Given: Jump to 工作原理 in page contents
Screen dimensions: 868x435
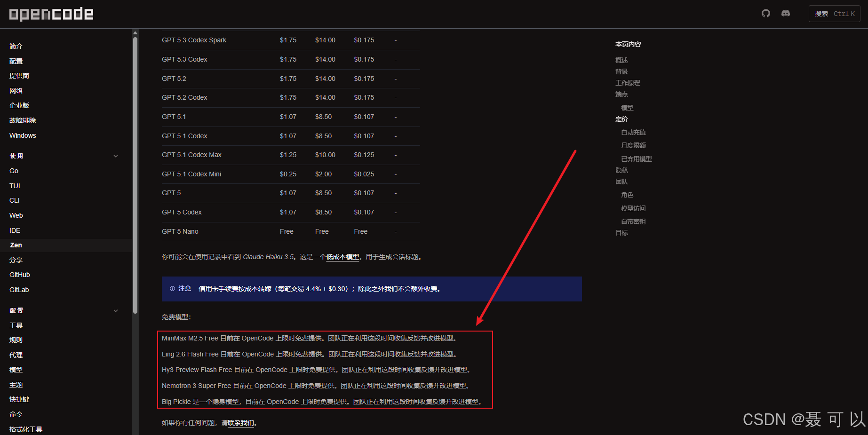Looking at the screenshot, I should tap(628, 83).
